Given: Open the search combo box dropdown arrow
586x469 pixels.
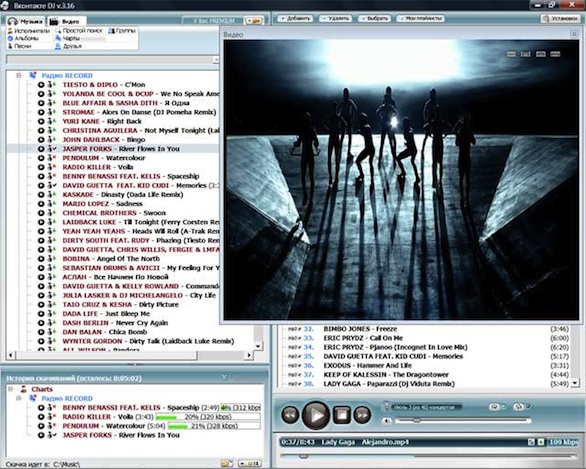Looking at the screenshot, I should click(x=216, y=60).
